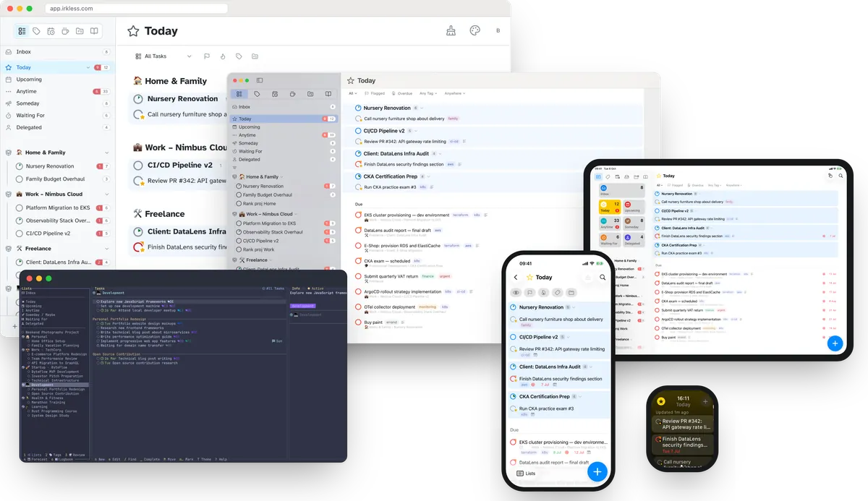Tap the tag filter chip on the phone

(558, 293)
